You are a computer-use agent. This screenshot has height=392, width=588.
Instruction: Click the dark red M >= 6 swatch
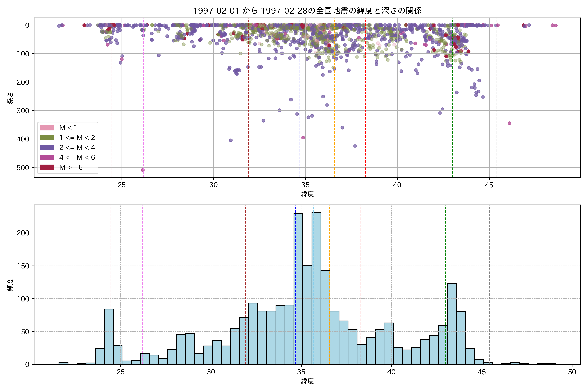click(47, 167)
